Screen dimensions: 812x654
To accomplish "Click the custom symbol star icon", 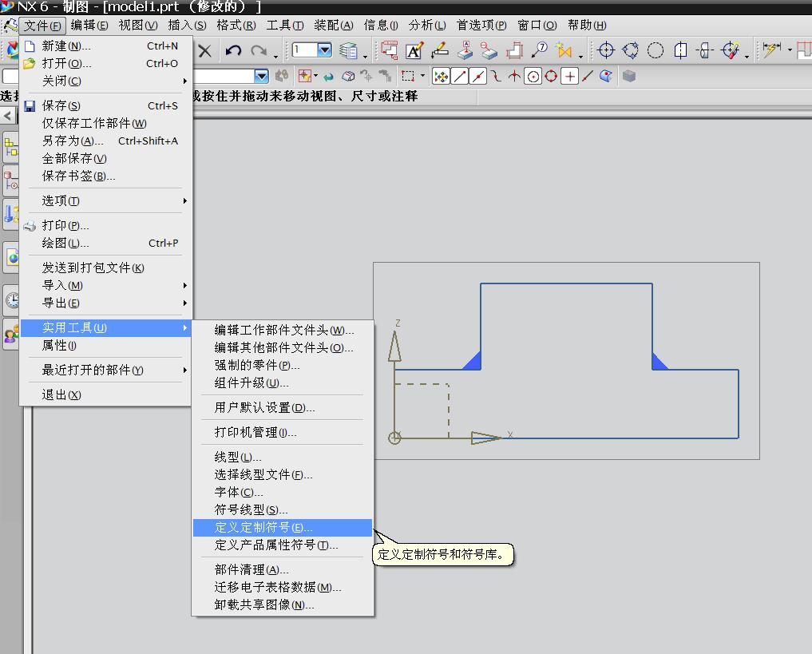I will click(564, 50).
